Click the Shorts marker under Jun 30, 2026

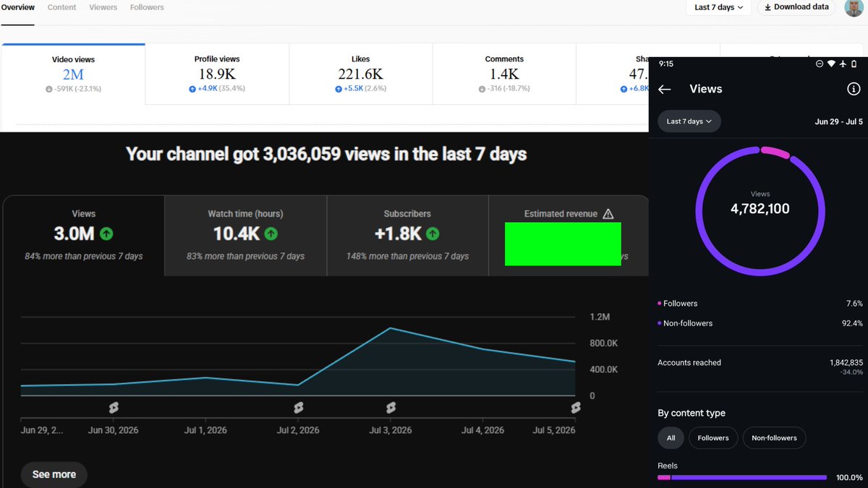click(x=113, y=408)
